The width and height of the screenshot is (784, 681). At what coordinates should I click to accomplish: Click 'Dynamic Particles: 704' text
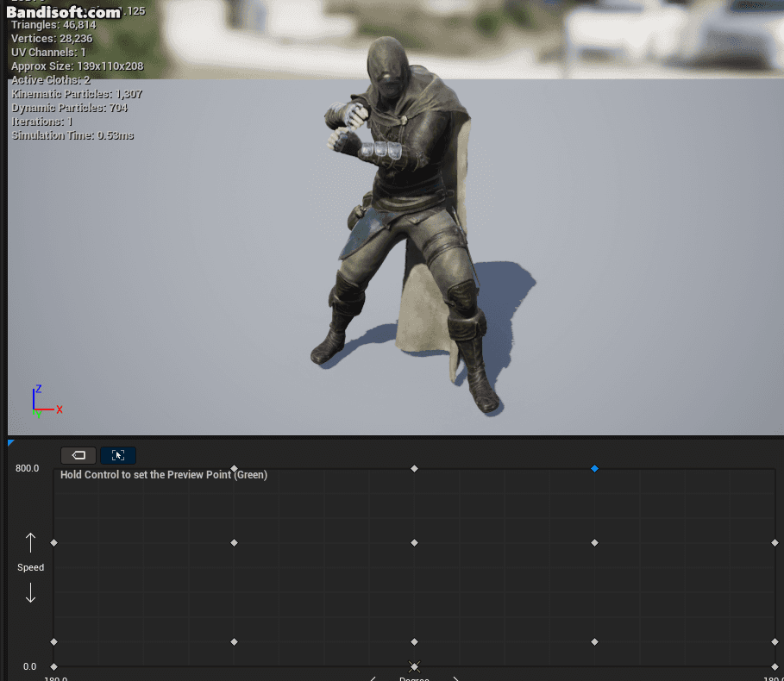click(70, 108)
